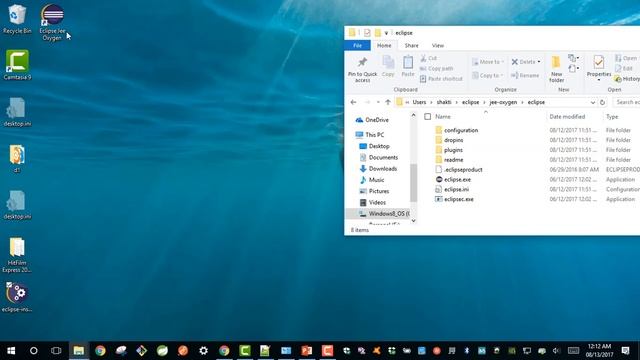Select the eclipse.exe application file
This screenshot has height=360, width=640.
(453, 180)
